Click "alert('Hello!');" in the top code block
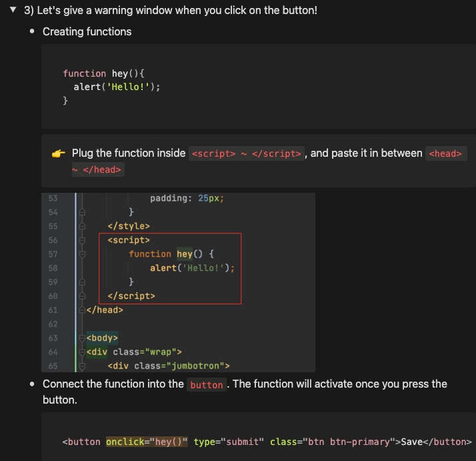Image resolution: width=476 pixels, height=461 pixels. (x=117, y=87)
